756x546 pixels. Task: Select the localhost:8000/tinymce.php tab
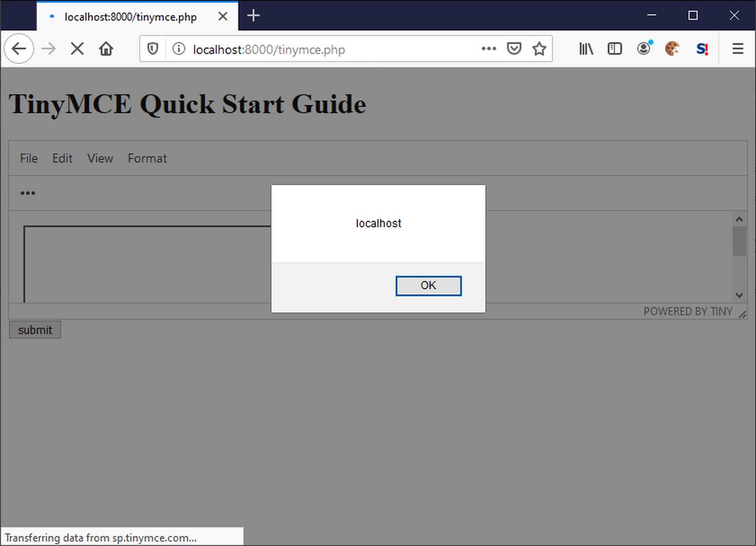pyautogui.click(x=137, y=16)
